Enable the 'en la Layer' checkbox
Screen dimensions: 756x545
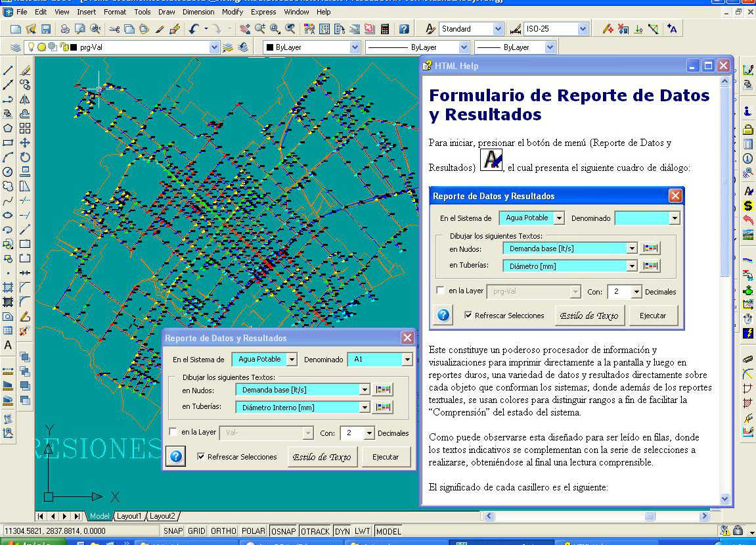[173, 432]
